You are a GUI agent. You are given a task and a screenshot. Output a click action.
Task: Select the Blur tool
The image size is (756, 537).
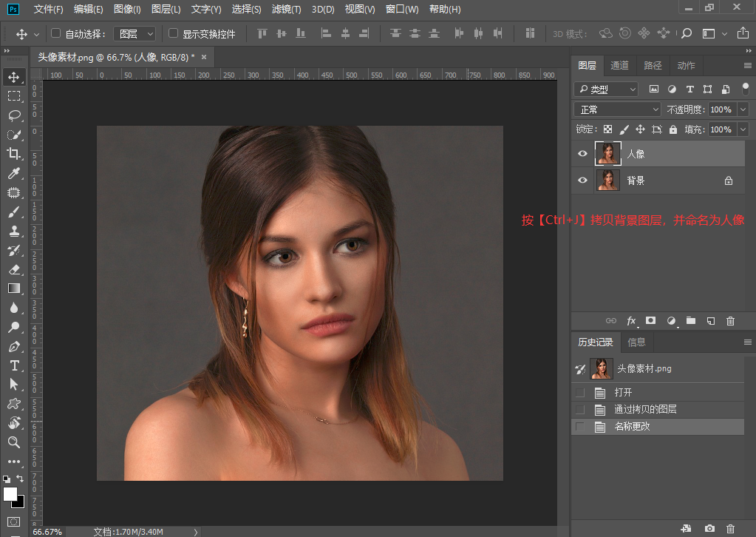pyautogui.click(x=14, y=308)
